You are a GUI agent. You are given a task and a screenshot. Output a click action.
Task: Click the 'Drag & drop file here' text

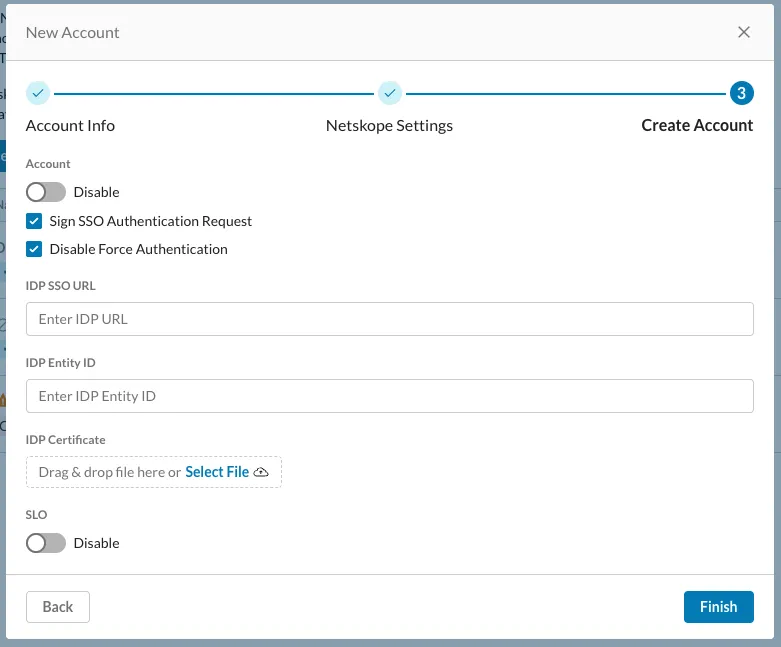109,472
